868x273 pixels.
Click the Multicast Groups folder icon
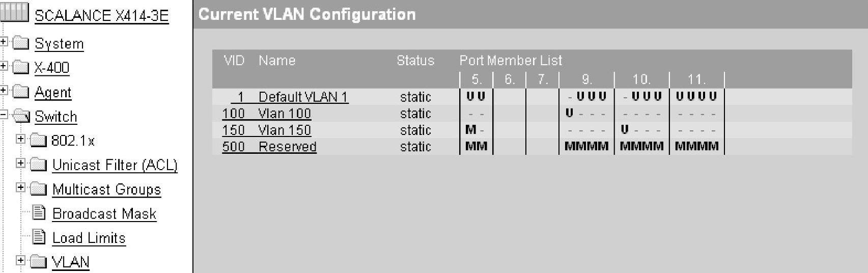coord(39,189)
